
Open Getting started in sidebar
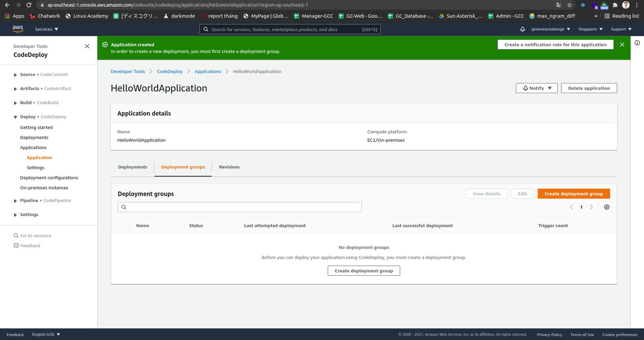point(36,127)
